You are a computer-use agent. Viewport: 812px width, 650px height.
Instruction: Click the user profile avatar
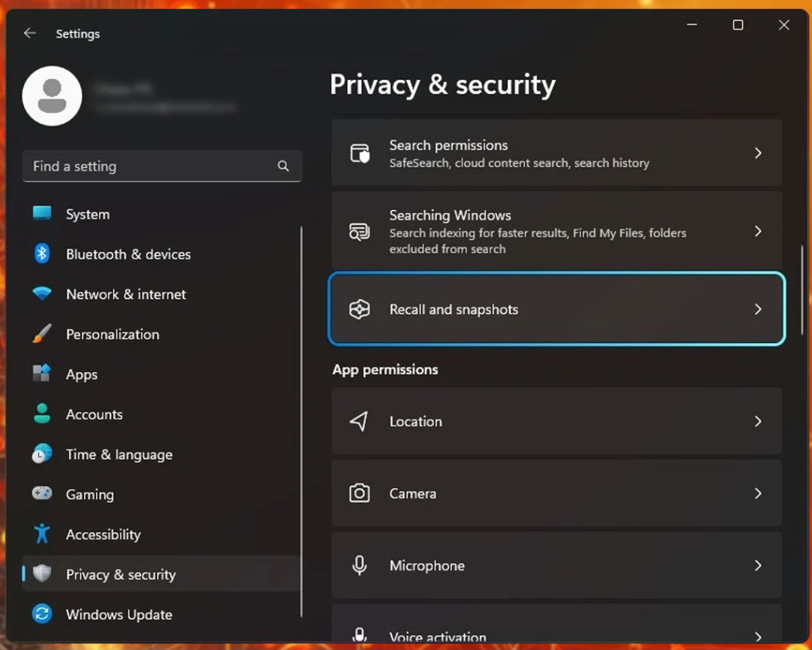[x=52, y=96]
